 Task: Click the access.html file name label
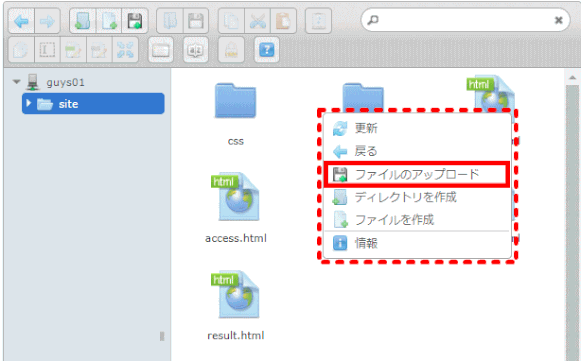pos(236,238)
